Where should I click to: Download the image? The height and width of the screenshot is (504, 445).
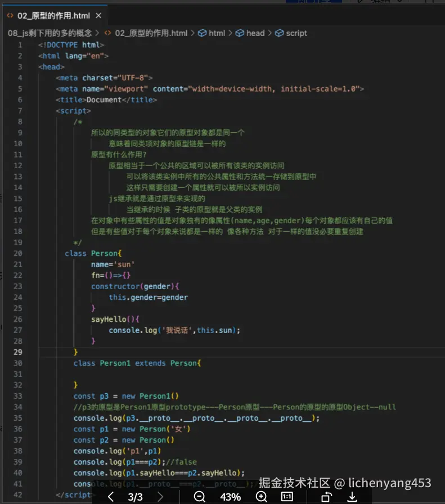[x=352, y=497]
